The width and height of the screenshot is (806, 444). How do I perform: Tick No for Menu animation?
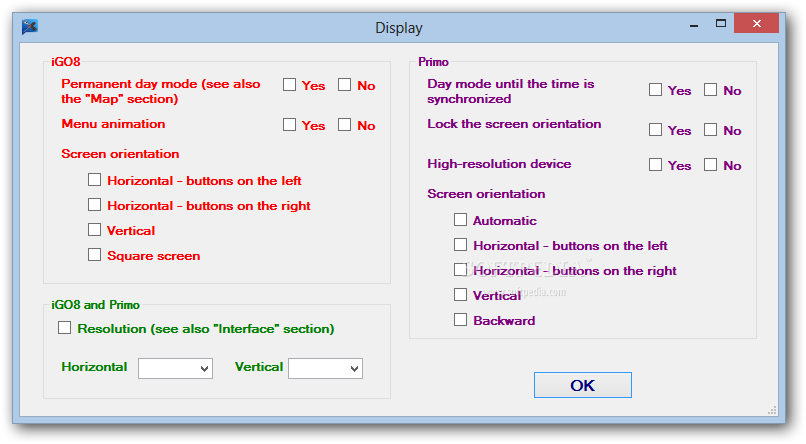click(x=344, y=125)
